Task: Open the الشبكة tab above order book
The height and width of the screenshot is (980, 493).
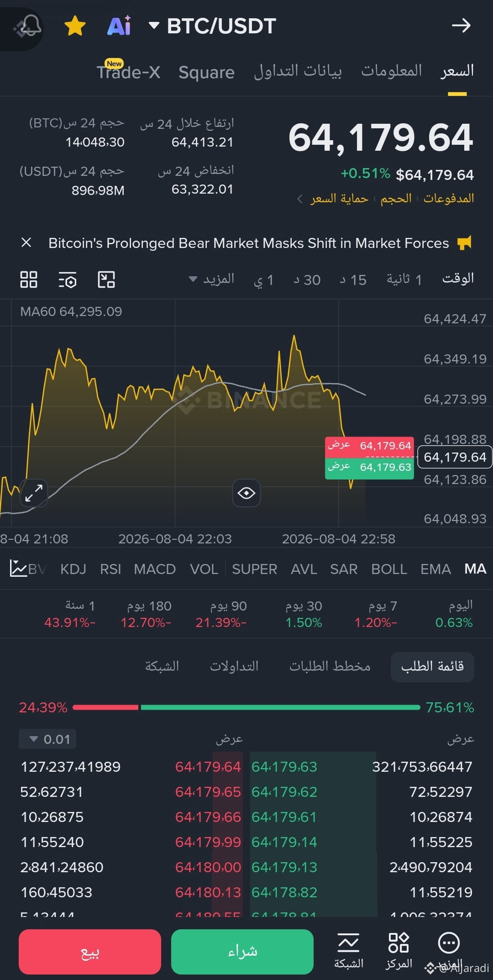Action: click(x=162, y=666)
